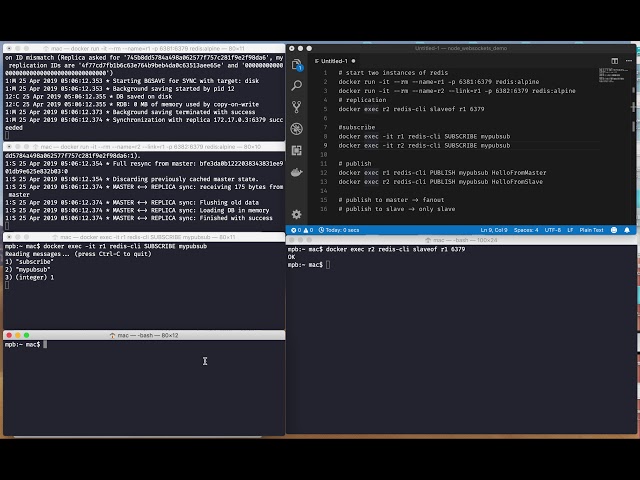The width and height of the screenshot is (640, 480).
Task: Click 'Today: 0 secs' status item
Action: 339,230
